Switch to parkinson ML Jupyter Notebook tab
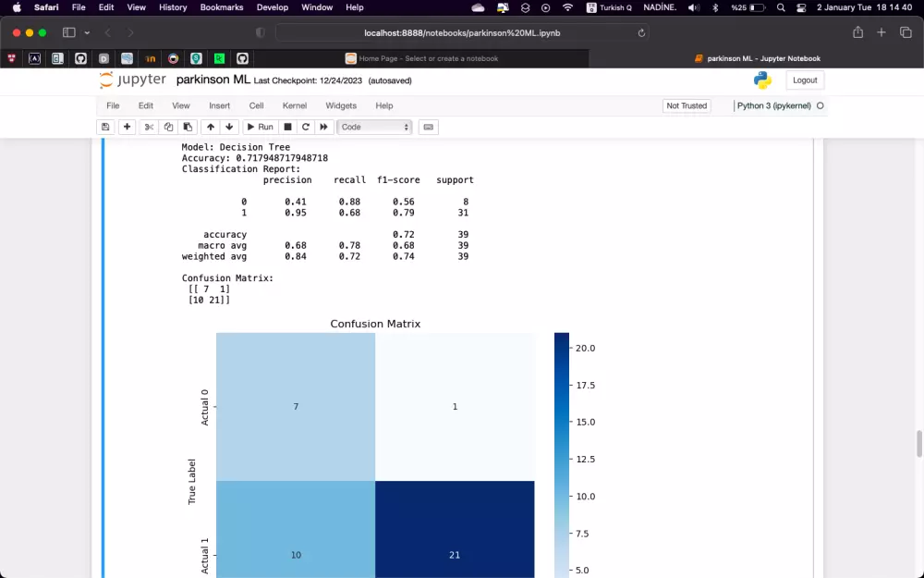Image resolution: width=924 pixels, height=578 pixels. 757,58
